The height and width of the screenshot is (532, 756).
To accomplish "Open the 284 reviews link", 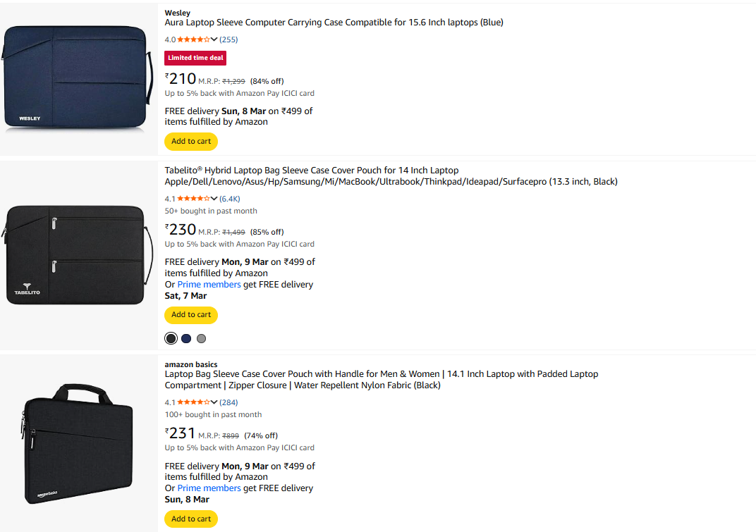I will click(228, 402).
